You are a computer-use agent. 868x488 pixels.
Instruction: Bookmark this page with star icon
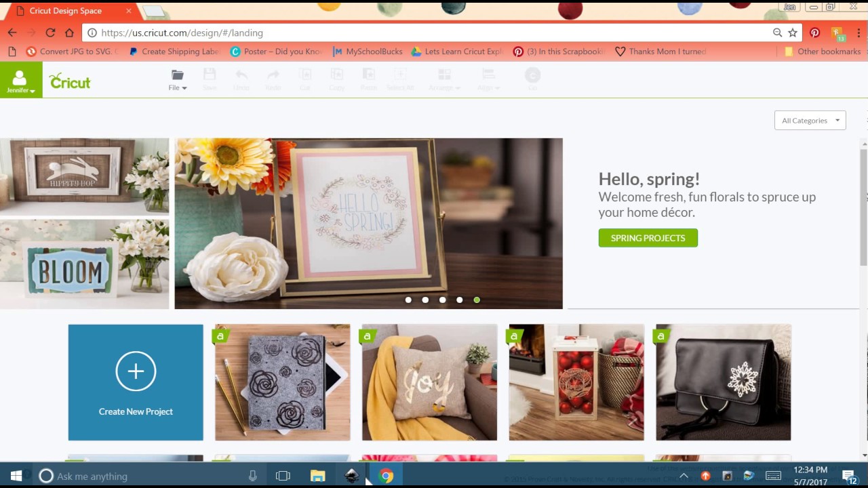click(792, 33)
